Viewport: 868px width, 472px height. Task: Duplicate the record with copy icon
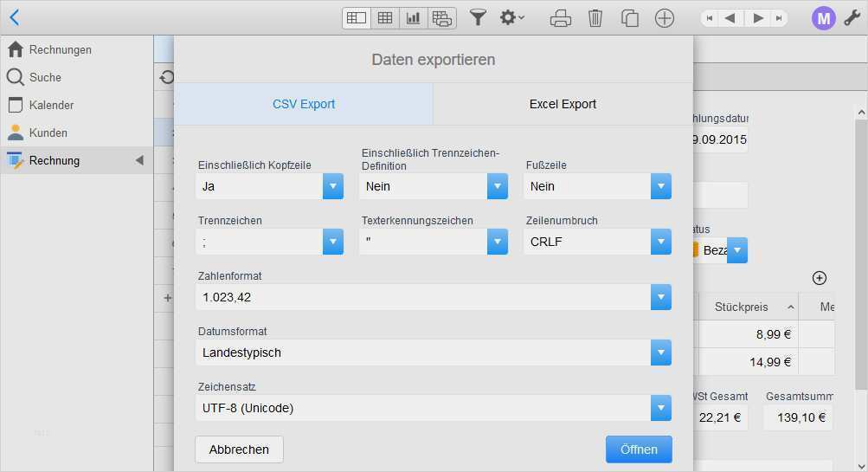click(629, 18)
